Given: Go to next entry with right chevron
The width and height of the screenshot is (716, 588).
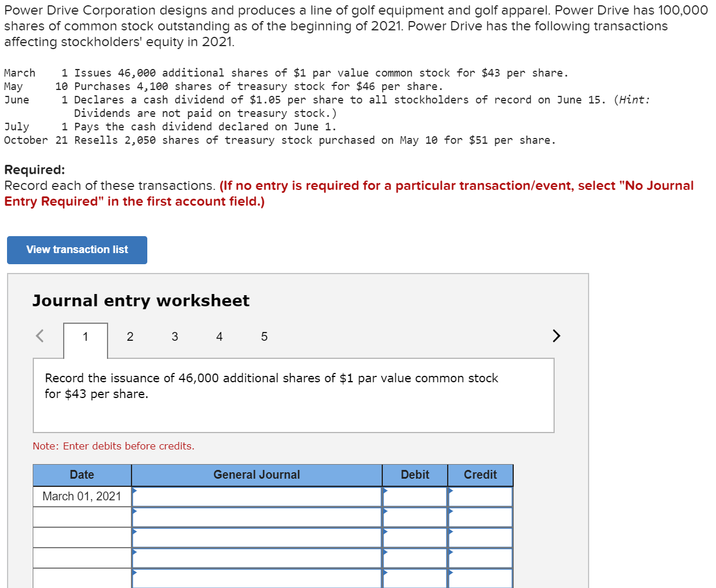Looking at the screenshot, I should (x=556, y=335).
